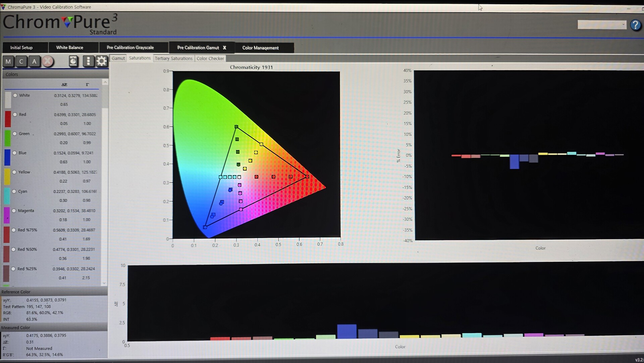Screen dimensions: 644x363
Task: Click the red X cancel button
Action: pos(48,61)
